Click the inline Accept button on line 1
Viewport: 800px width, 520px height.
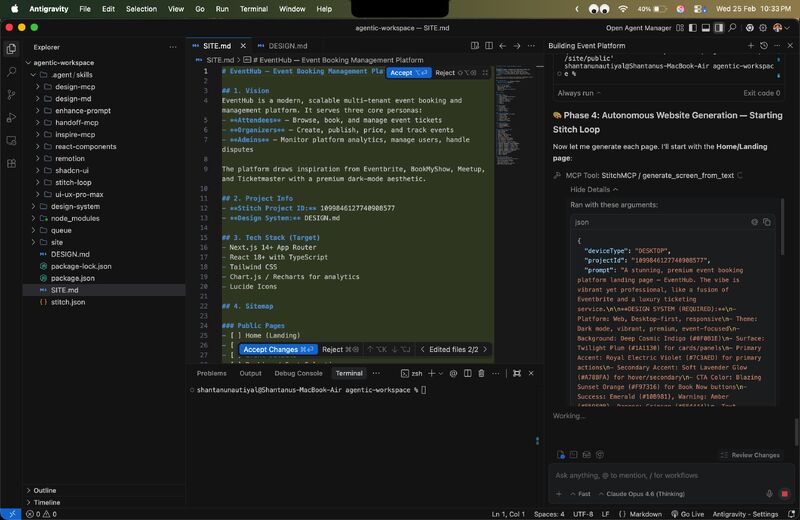tap(409, 73)
